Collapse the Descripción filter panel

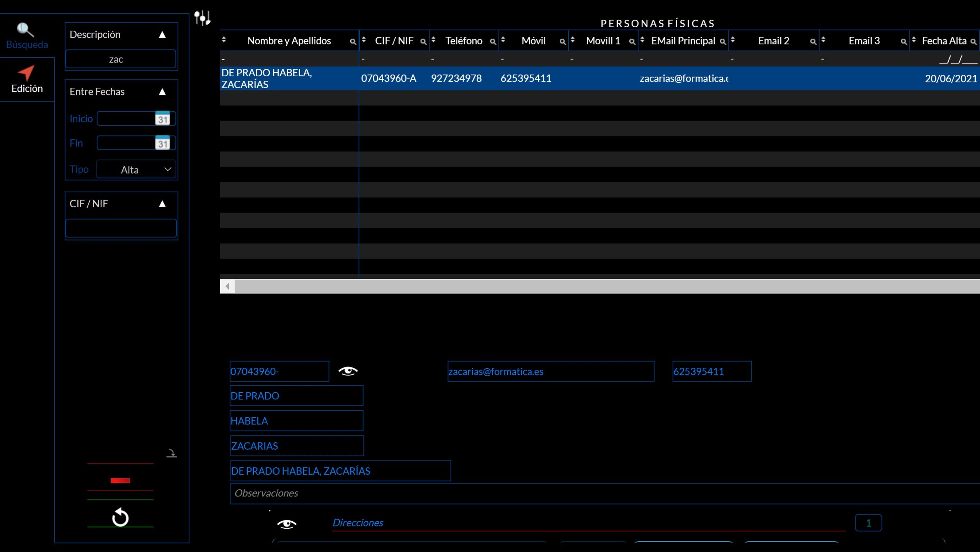[x=162, y=35]
